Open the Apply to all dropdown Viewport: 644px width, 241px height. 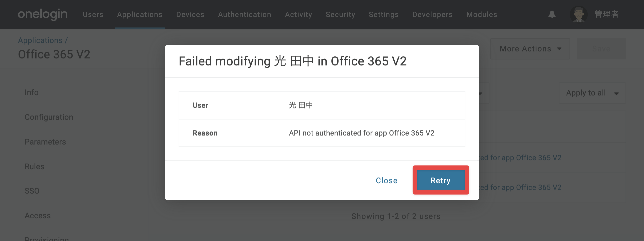coord(592,93)
